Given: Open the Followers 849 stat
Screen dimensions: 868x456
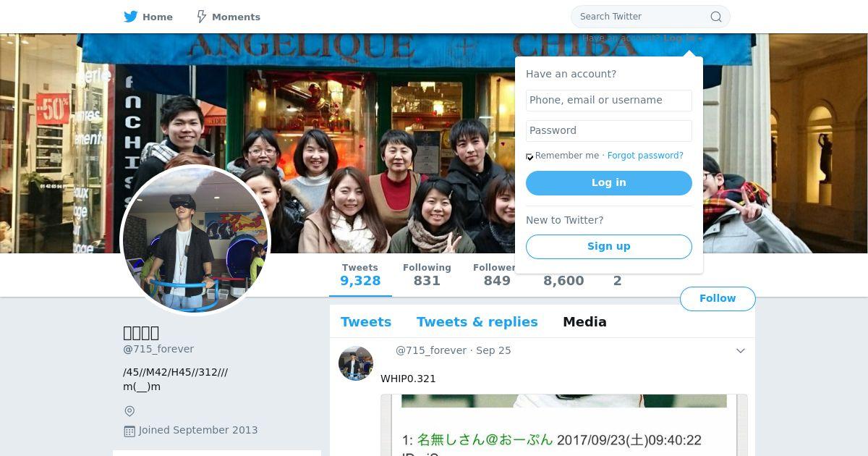Looking at the screenshot, I should pyautogui.click(x=497, y=275).
